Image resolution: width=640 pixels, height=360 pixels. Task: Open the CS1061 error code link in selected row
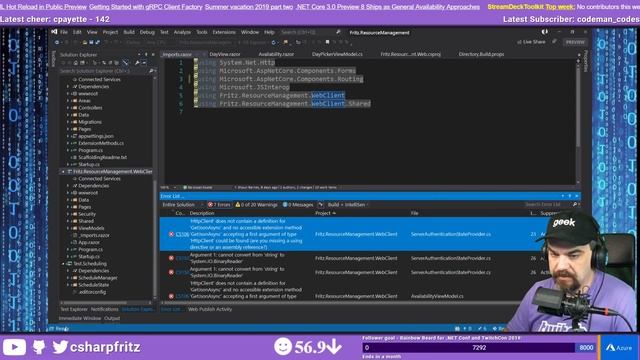(x=182, y=234)
